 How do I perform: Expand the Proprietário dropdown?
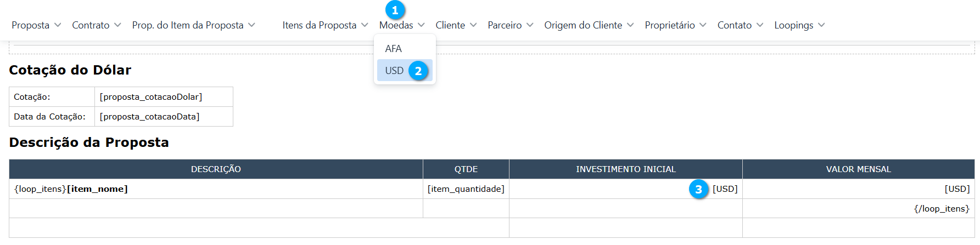[675, 25]
